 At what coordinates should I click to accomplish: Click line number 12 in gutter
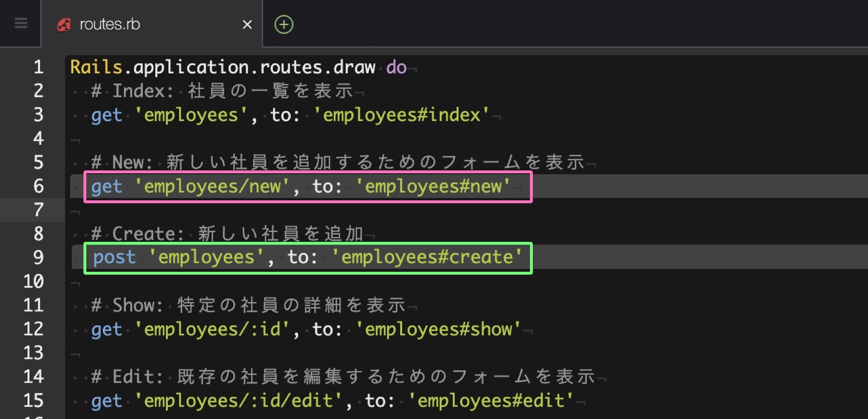point(34,329)
